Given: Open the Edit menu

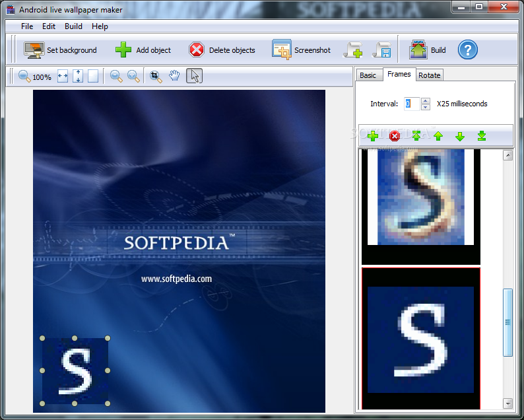Looking at the screenshot, I should (x=48, y=26).
